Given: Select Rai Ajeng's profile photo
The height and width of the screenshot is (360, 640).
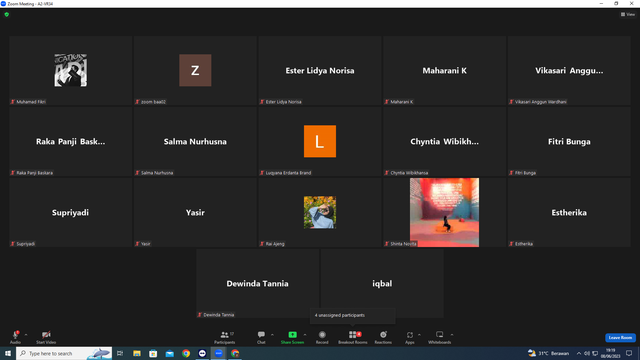Looking at the screenshot, I should pos(320,212).
